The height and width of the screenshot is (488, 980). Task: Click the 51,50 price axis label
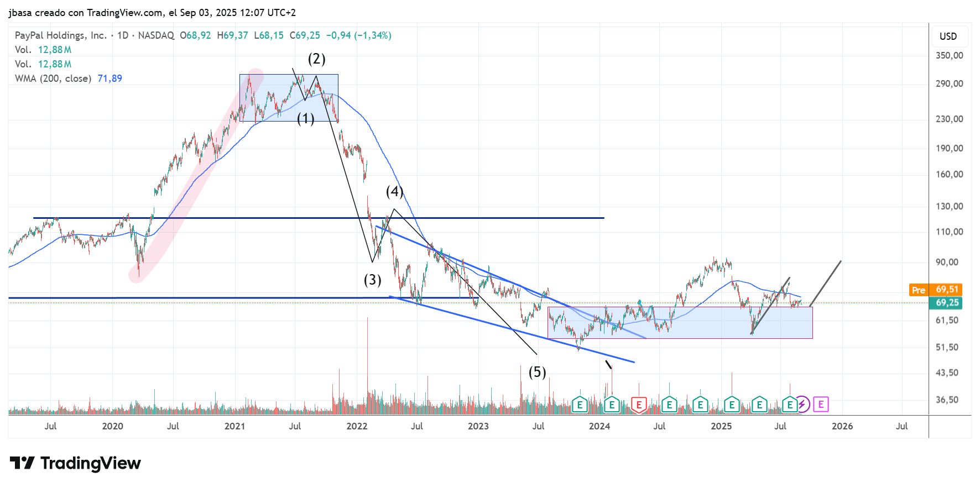point(947,347)
